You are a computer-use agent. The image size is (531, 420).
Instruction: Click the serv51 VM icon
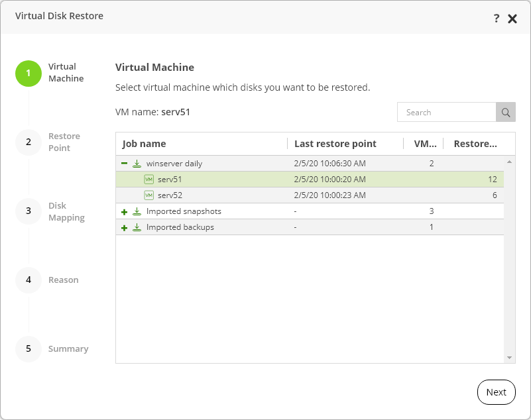click(149, 180)
